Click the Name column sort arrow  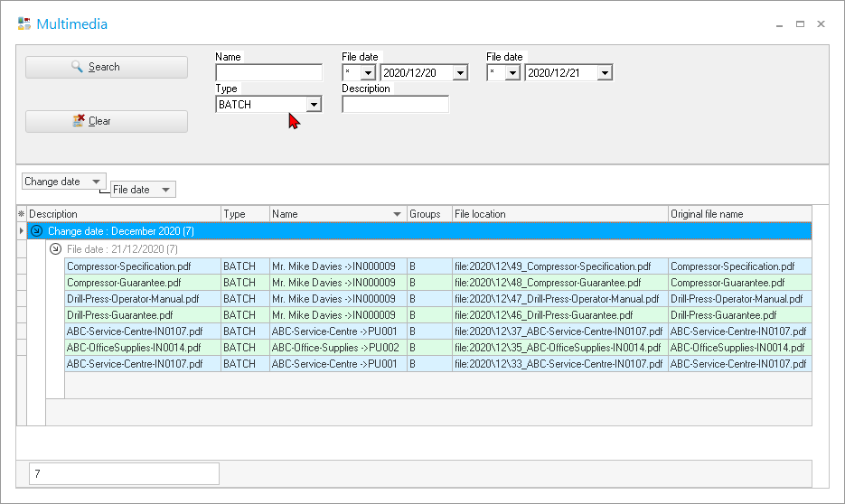point(397,215)
